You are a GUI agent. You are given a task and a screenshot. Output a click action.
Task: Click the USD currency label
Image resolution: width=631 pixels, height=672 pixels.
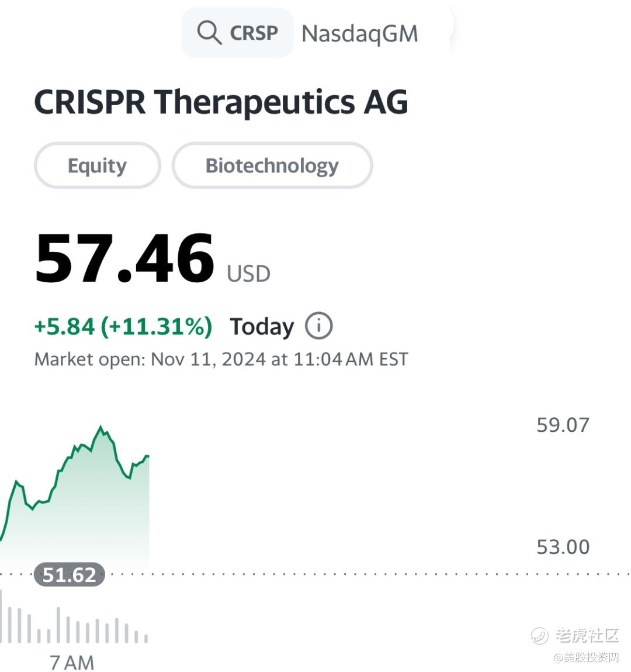click(x=248, y=273)
